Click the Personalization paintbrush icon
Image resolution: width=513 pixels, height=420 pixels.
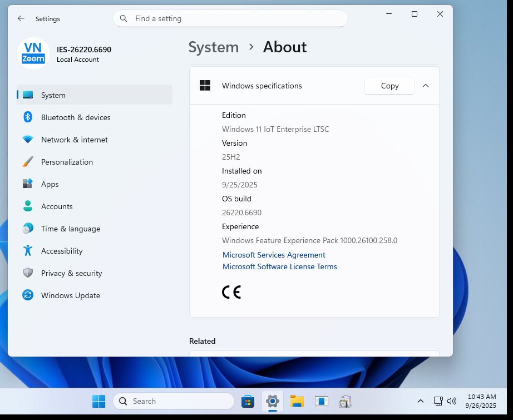pos(28,161)
